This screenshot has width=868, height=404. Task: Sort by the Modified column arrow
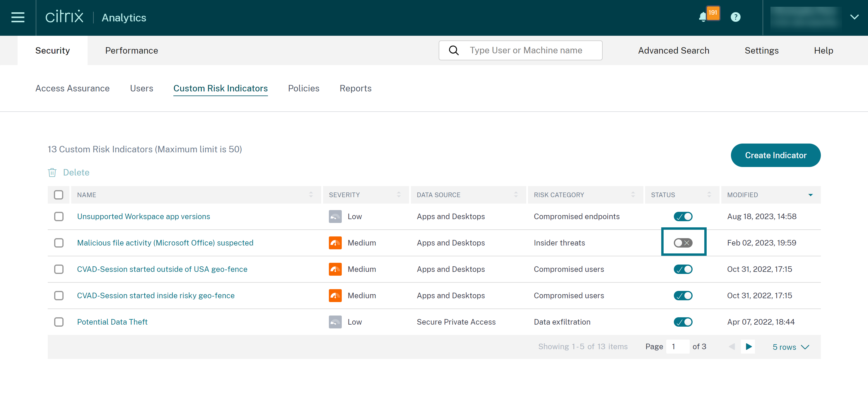click(x=810, y=195)
